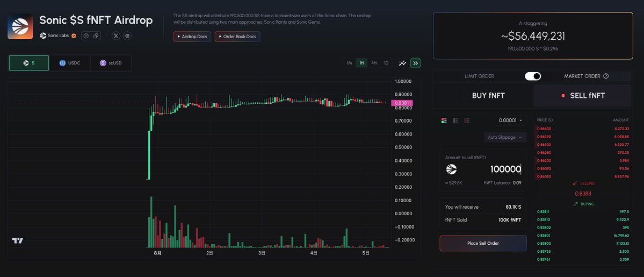Click Place Sell Order button
Screen dimensions: 644x277
(x=483, y=243)
